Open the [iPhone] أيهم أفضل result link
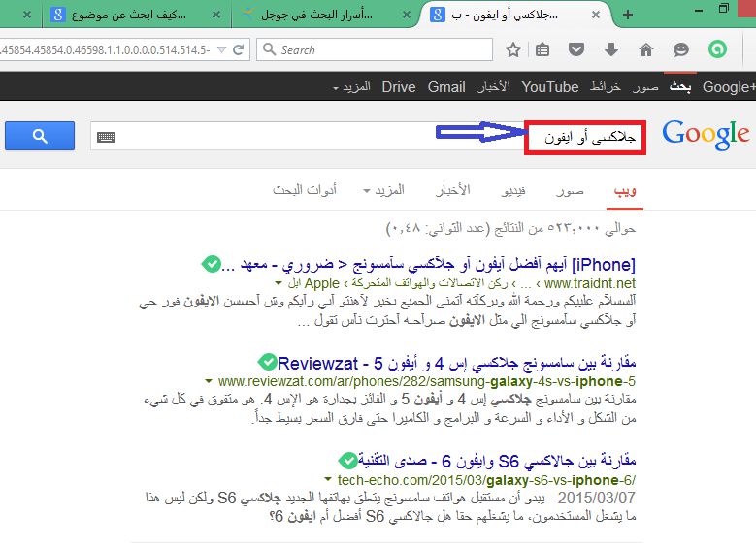Viewport: 756px width, 548px height. (x=429, y=264)
